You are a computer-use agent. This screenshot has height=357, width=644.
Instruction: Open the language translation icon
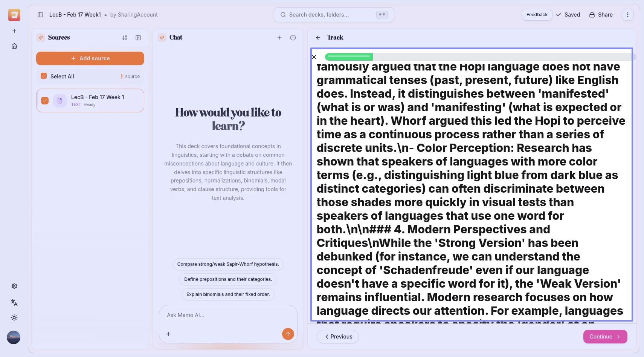pos(14,302)
